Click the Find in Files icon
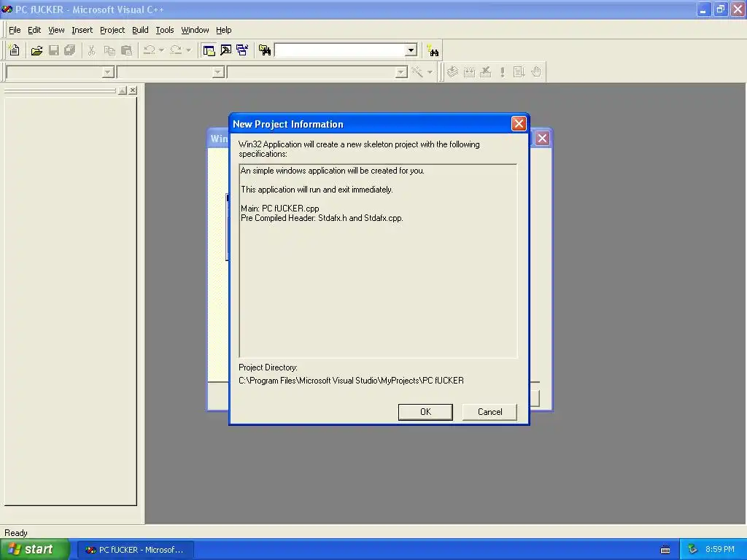747x560 pixels. coord(265,50)
